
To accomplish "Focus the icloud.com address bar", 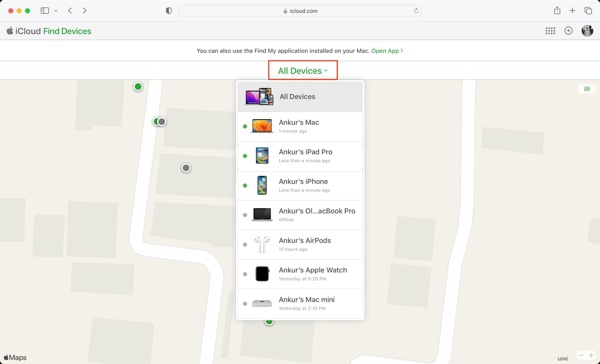I will [x=300, y=11].
